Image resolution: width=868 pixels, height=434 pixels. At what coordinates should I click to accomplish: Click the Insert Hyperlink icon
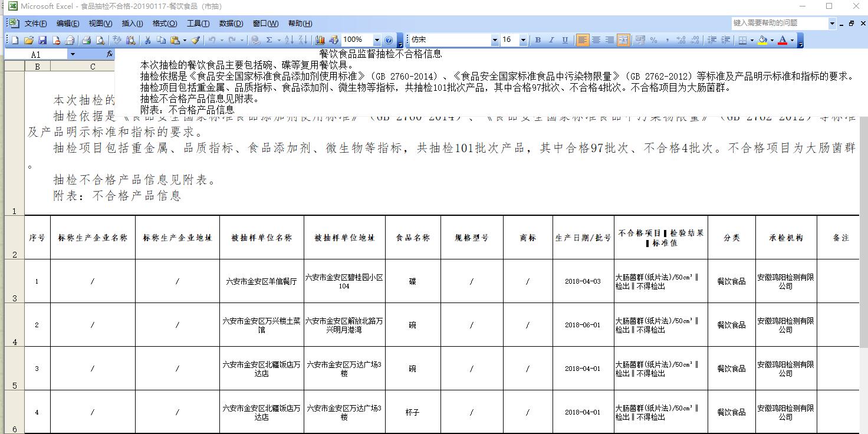click(255, 40)
